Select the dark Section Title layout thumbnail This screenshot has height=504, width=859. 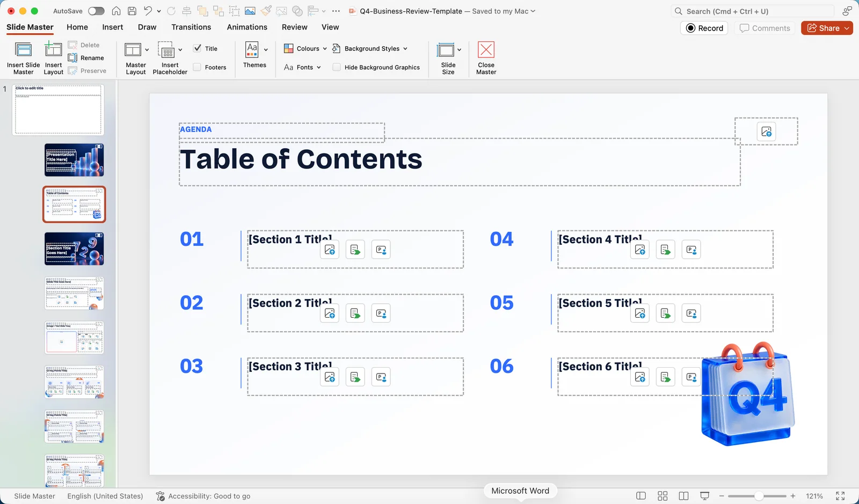(x=74, y=249)
